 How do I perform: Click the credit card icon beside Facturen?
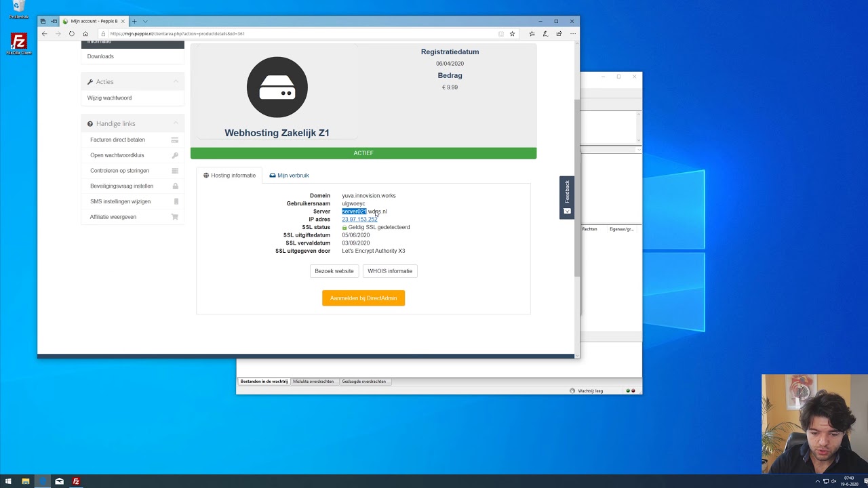(175, 140)
